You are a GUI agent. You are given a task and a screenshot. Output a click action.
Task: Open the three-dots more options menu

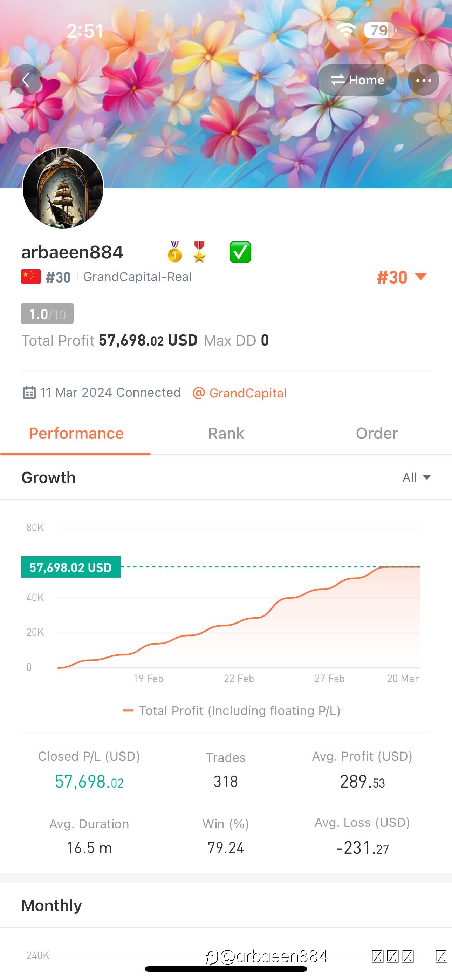click(x=424, y=80)
